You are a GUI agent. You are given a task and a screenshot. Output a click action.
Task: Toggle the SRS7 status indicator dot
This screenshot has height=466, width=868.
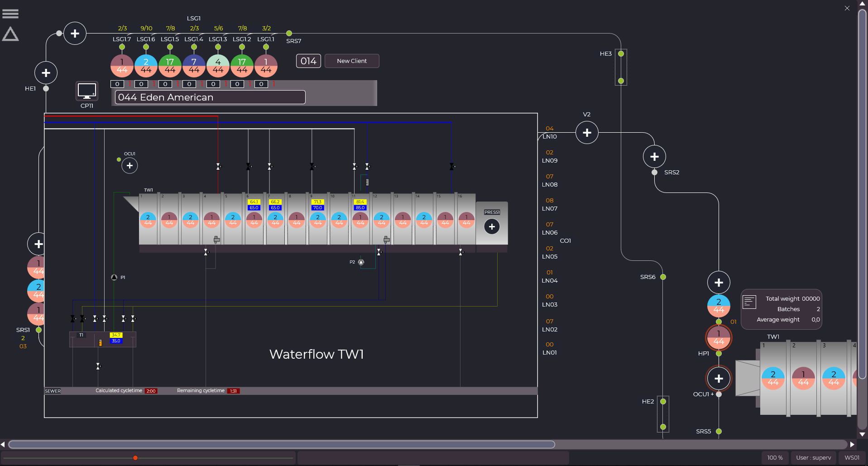click(x=289, y=34)
